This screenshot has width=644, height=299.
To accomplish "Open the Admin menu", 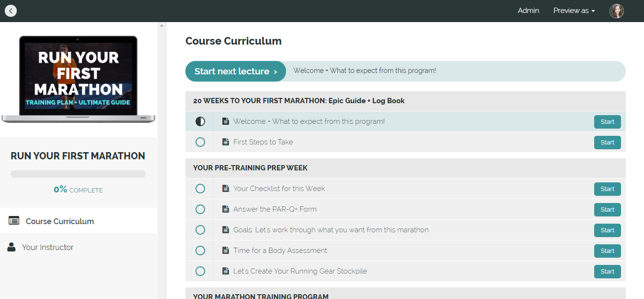I will pyautogui.click(x=528, y=10).
